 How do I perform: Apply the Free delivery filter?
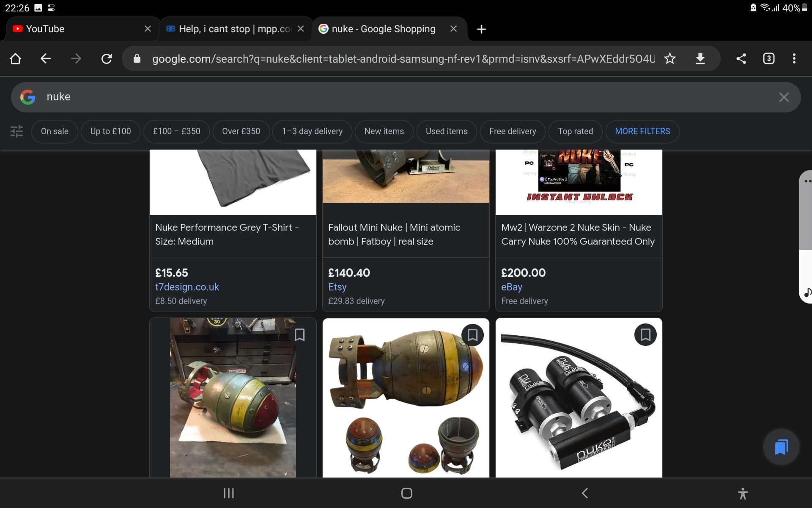coord(512,131)
